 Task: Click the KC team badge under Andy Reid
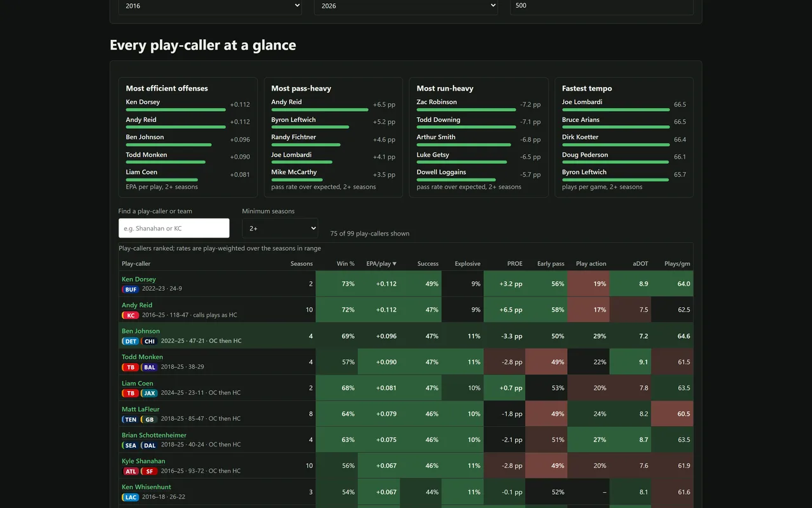(131, 315)
